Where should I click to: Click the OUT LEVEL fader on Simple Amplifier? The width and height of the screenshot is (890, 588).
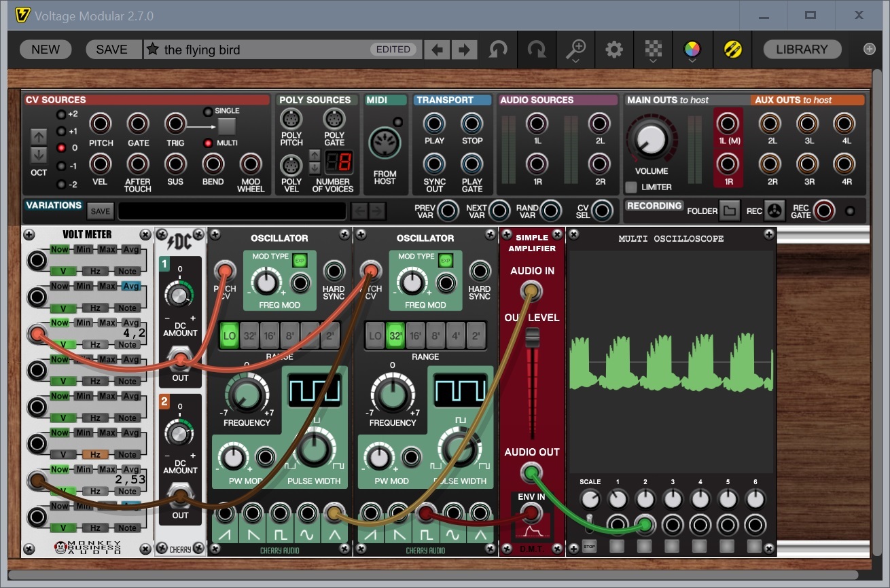point(533,338)
